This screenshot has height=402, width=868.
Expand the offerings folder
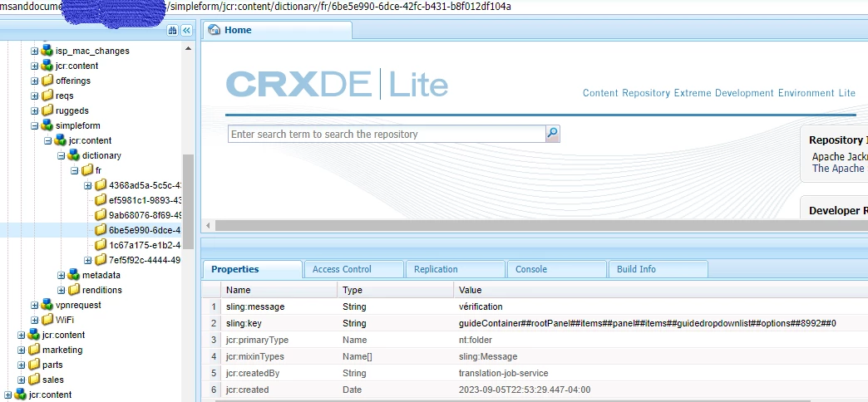(x=34, y=81)
